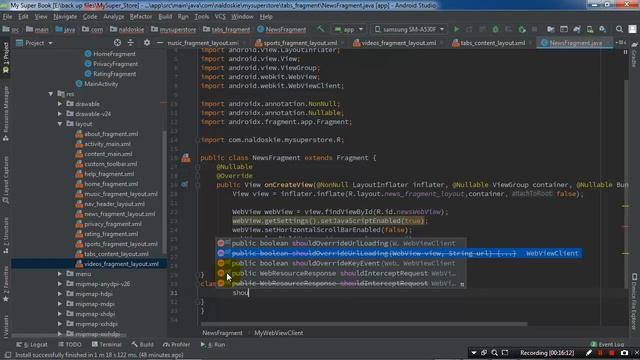This screenshot has width=640, height=360.
Task: Open the Navigate menu
Action: click(65, 17)
